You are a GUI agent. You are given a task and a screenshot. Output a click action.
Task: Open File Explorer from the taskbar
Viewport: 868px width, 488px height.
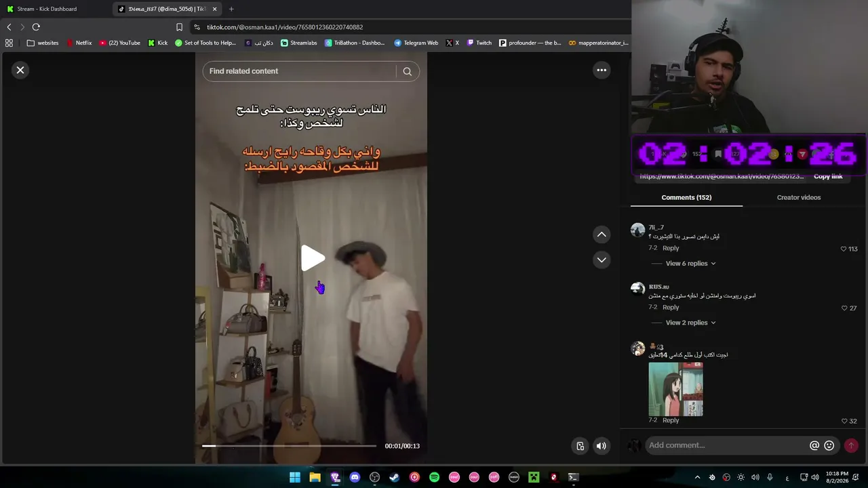tap(315, 477)
